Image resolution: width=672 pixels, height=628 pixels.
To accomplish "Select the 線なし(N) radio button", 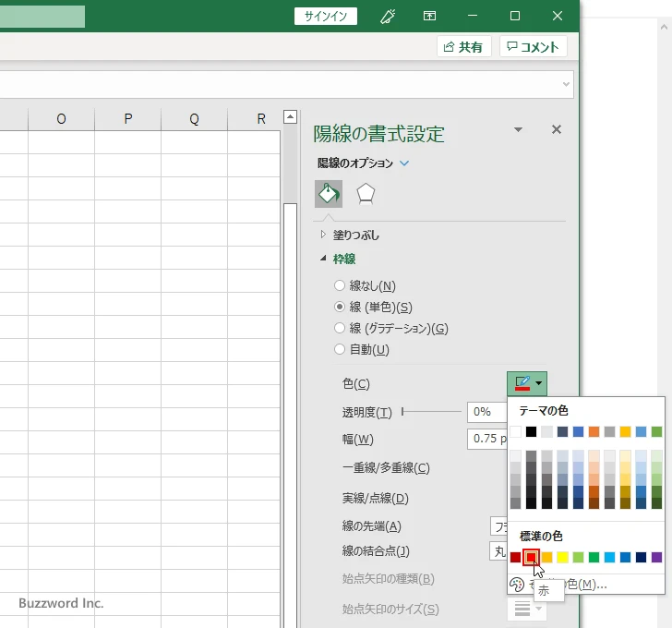I will click(x=340, y=285).
